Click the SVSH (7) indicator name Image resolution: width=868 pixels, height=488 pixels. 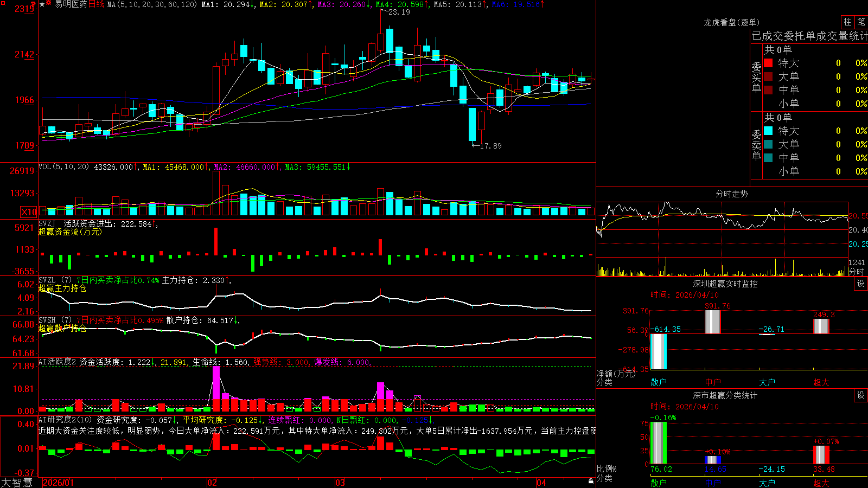click(x=55, y=320)
